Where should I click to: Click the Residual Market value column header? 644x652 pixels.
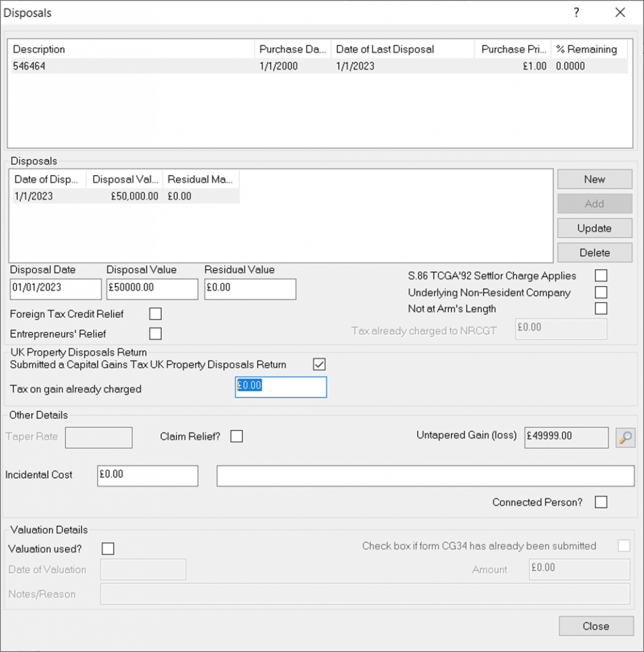pyautogui.click(x=201, y=180)
